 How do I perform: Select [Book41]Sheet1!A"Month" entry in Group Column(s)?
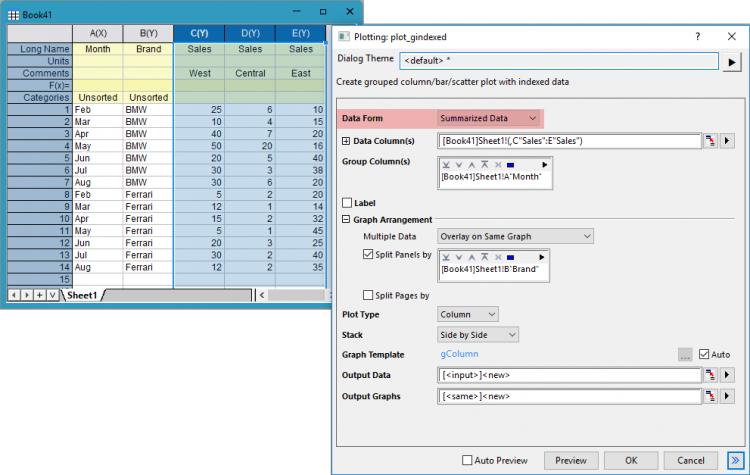491,177
